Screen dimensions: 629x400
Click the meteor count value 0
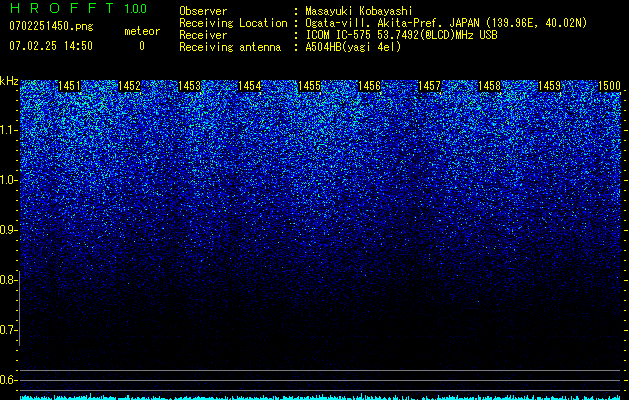(x=142, y=46)
